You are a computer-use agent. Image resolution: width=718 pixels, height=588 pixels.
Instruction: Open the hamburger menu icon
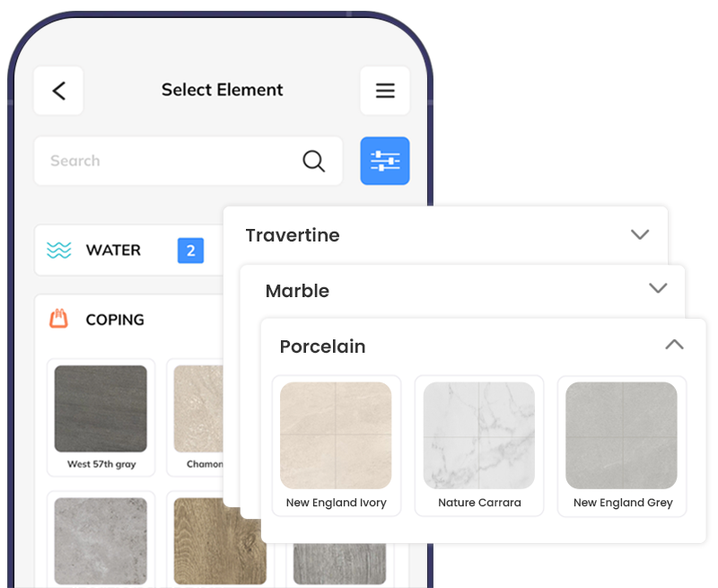385,90
